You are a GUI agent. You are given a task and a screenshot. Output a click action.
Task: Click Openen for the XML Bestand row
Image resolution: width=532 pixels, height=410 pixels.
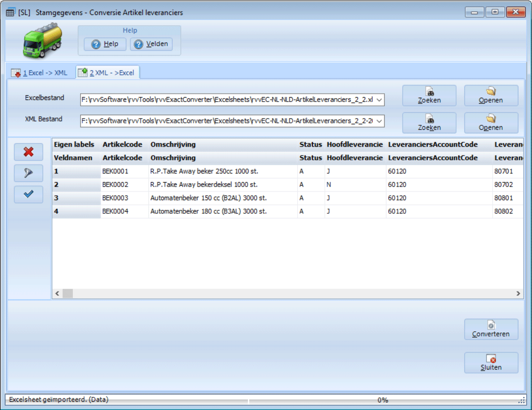pos(491,123)
